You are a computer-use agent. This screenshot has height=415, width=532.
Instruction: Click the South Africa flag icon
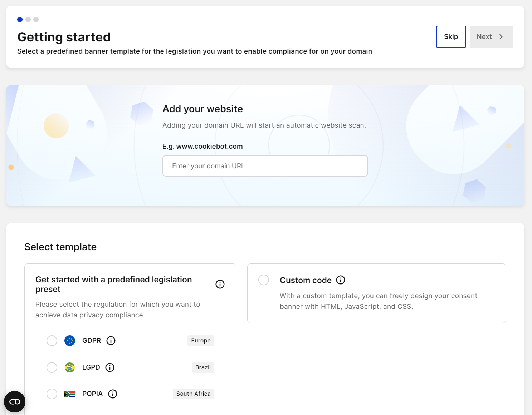pos(70,394)
